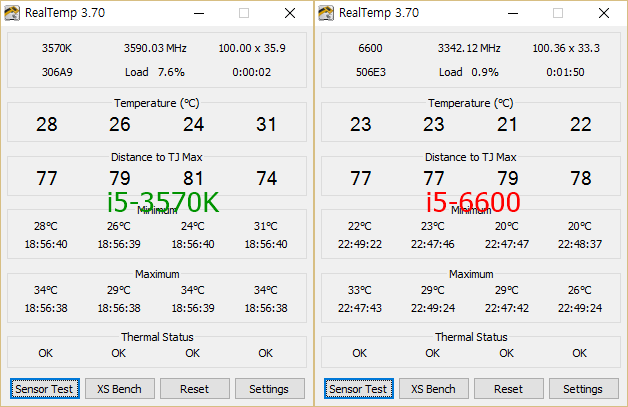Click TJ Max distance 78 in 6600 window
This screenshot has width=628, height=407.
tap(581, 178)
